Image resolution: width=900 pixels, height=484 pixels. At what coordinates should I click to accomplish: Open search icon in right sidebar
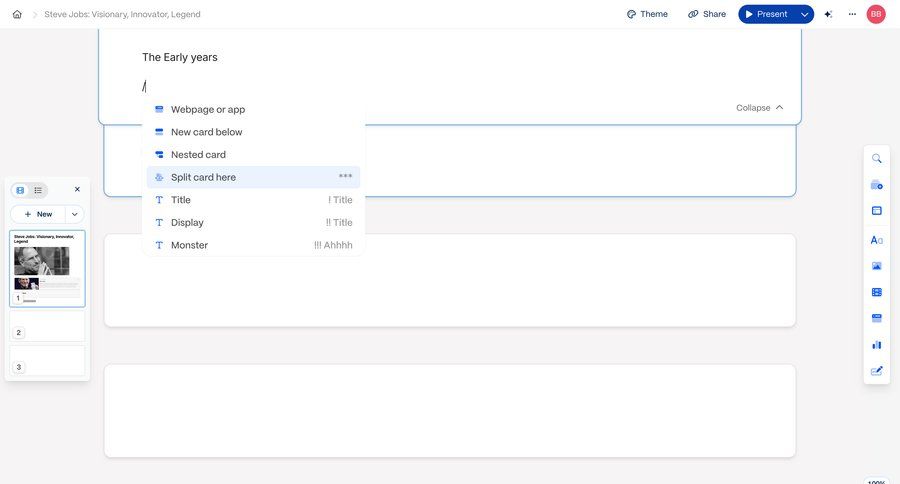coord(876,158)
